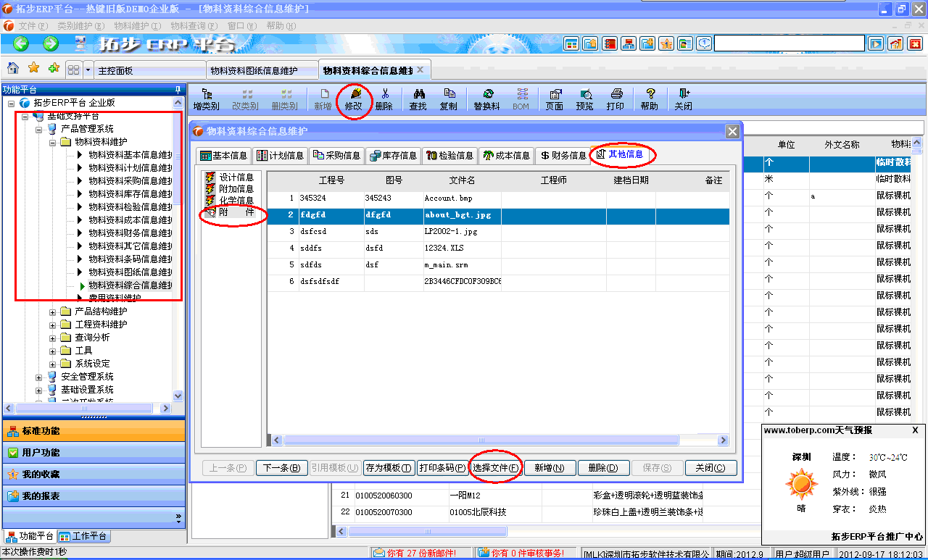Screen dimensions: 928x560
Task: Select 设计信息 in the dialog's left list
Action: [236, 177]
